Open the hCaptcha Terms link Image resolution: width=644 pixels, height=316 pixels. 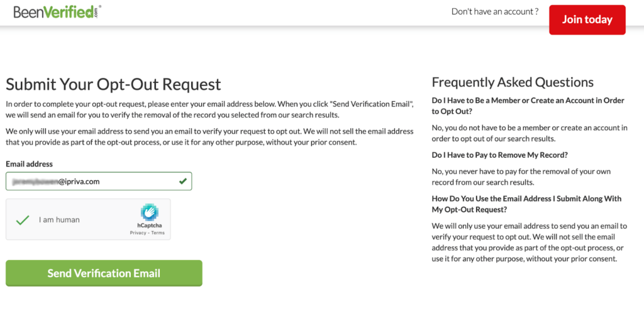[158, 233]
